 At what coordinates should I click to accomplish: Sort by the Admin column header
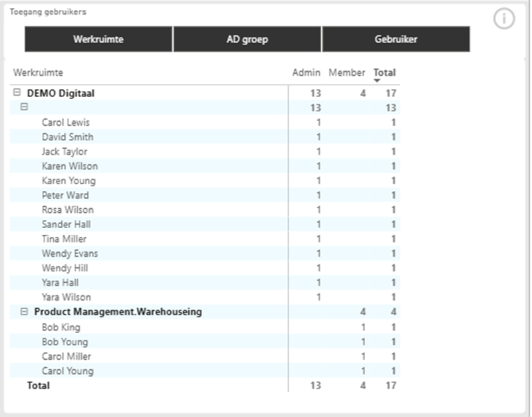tap(306, 72)
